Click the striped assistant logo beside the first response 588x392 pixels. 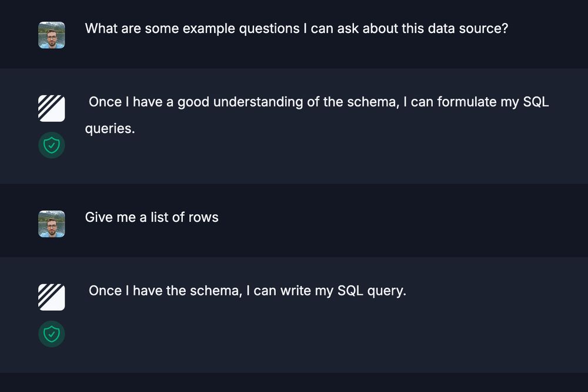click(x=52, y=108)
